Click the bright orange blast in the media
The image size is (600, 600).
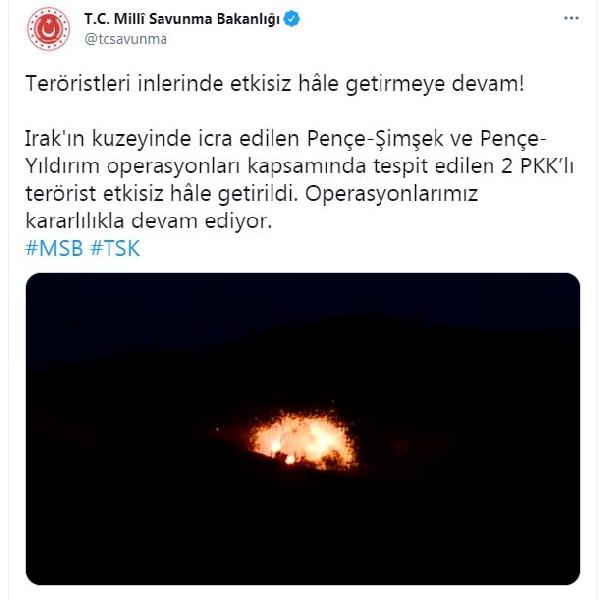pyautogui.click(x=303, y=441)
